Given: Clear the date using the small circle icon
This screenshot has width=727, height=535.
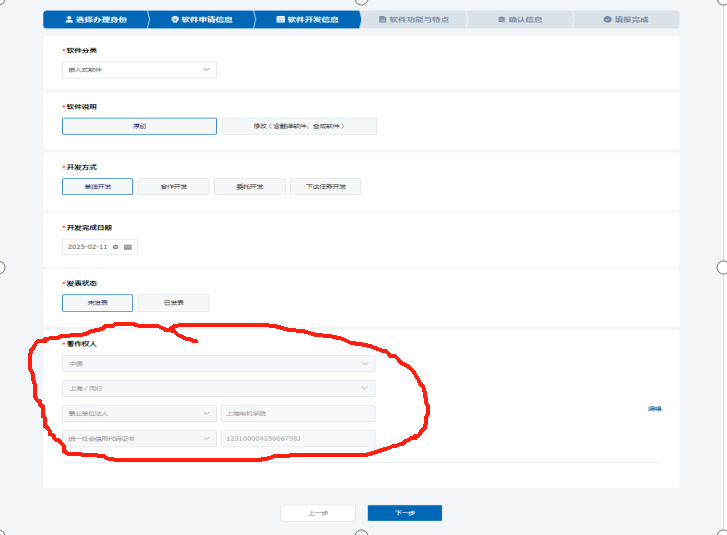Looking at the screenshot, I should (x=116, y=246).
